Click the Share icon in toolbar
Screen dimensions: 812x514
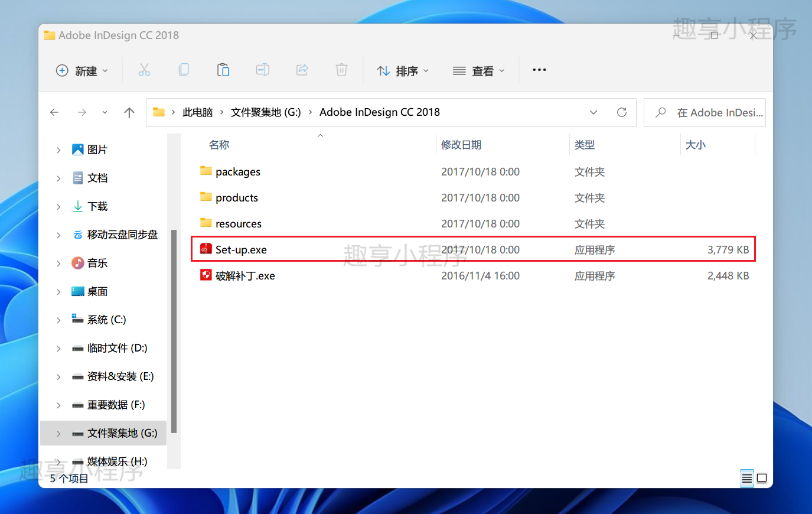[302, 70]
